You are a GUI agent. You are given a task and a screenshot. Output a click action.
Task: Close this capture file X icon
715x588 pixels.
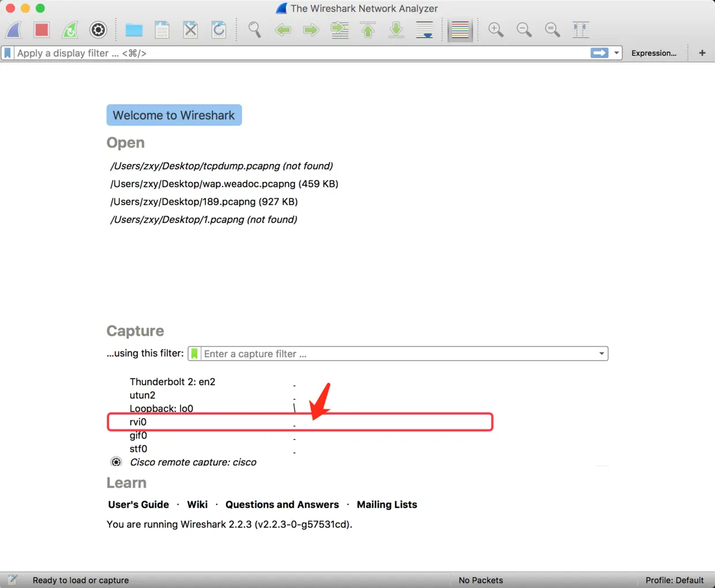pos(190,29)
